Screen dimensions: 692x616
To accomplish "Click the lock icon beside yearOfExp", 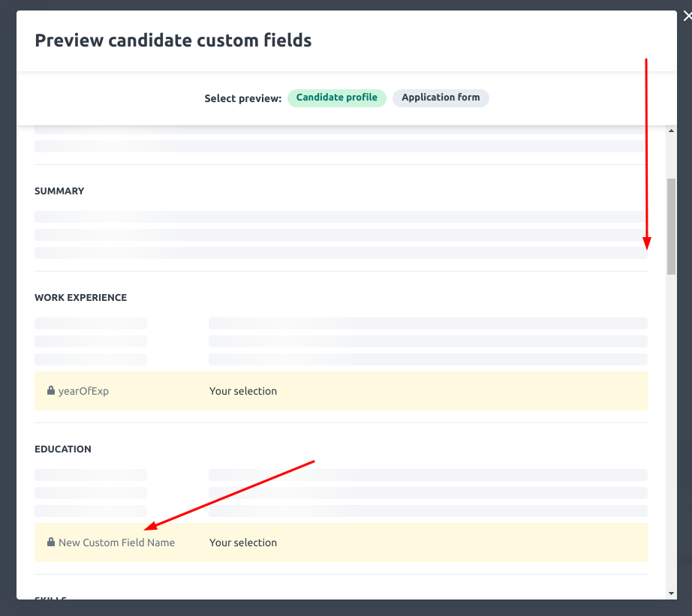I will [x=50, y=391].
